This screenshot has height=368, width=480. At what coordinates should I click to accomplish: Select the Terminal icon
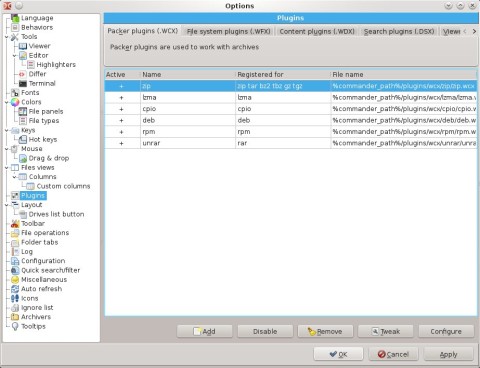[23, 83]
